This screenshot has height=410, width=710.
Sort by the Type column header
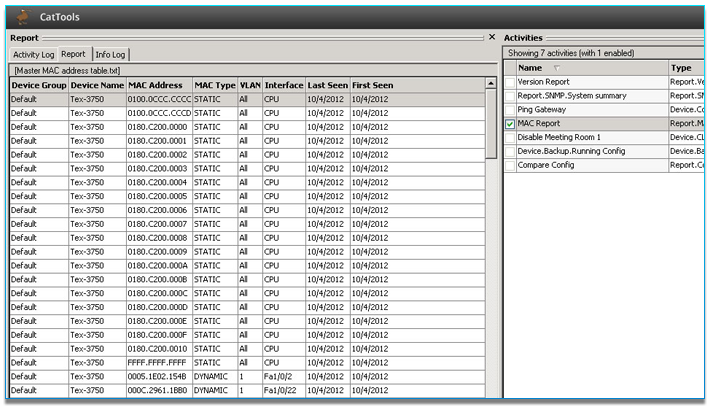tap(680, 68)
